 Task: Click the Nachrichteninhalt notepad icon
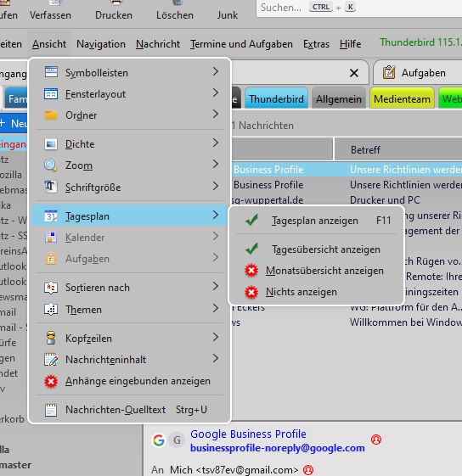point(51,360)
